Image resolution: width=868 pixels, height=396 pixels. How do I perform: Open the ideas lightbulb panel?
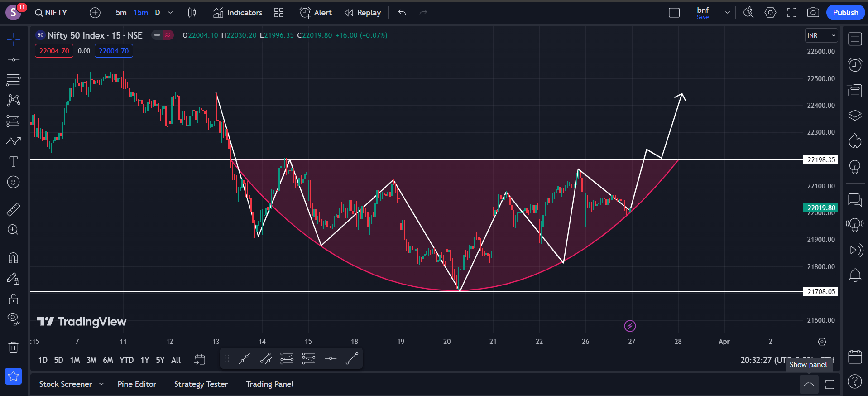[x=855, y=167]
